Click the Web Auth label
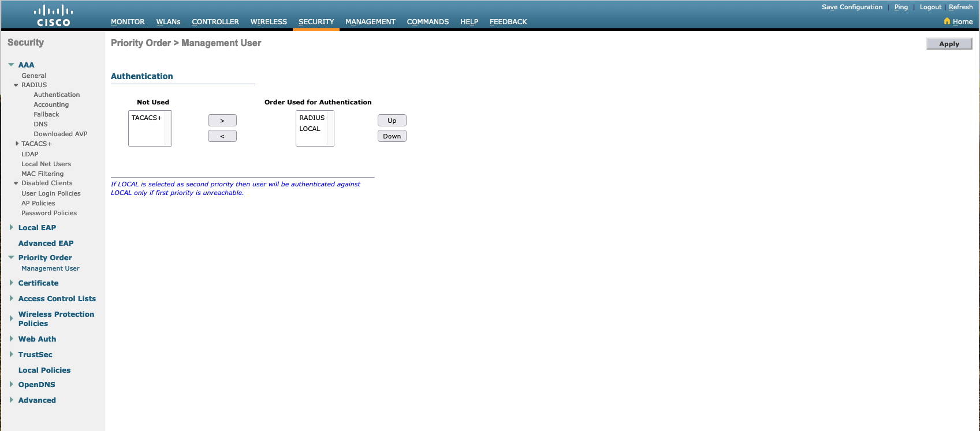980x431 pixels. (x=37, y=339)
